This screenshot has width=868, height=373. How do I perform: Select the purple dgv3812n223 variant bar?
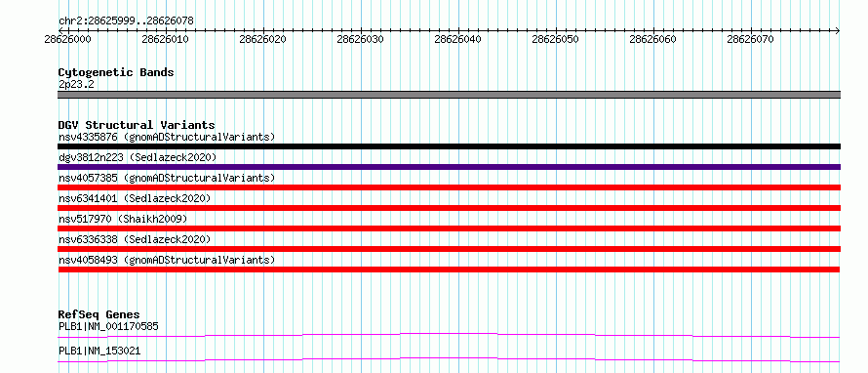449,167
